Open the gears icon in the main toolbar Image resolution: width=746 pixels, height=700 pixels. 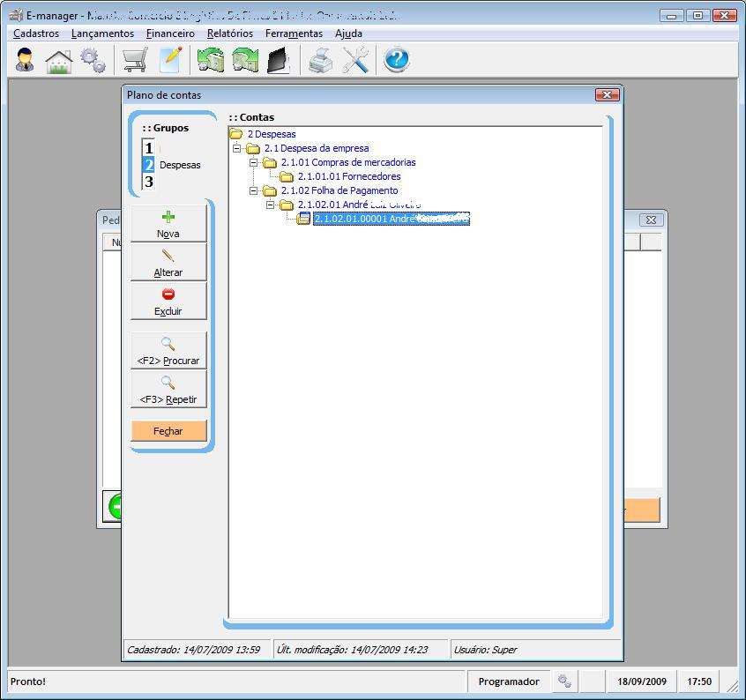(x=93, y=60)
